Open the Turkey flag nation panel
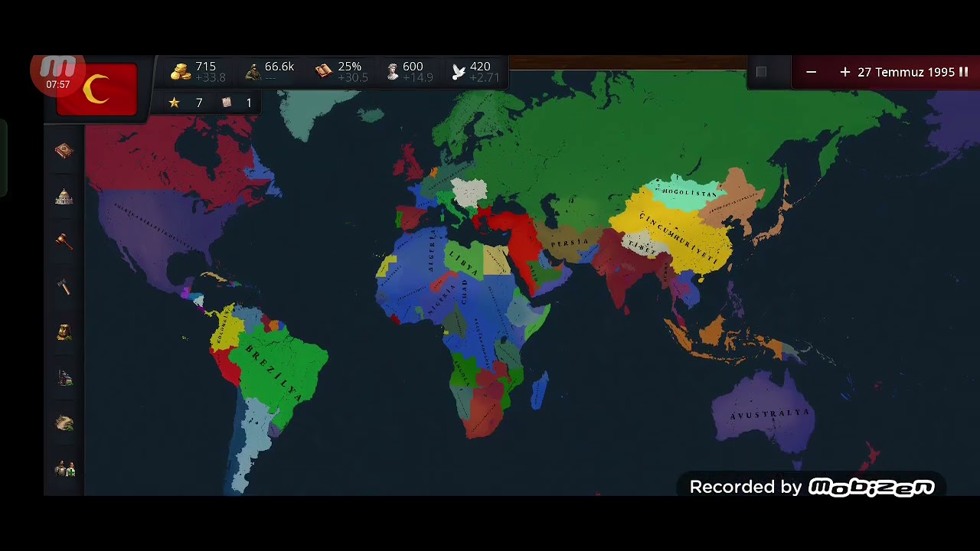980x551 pixels. 97,90
